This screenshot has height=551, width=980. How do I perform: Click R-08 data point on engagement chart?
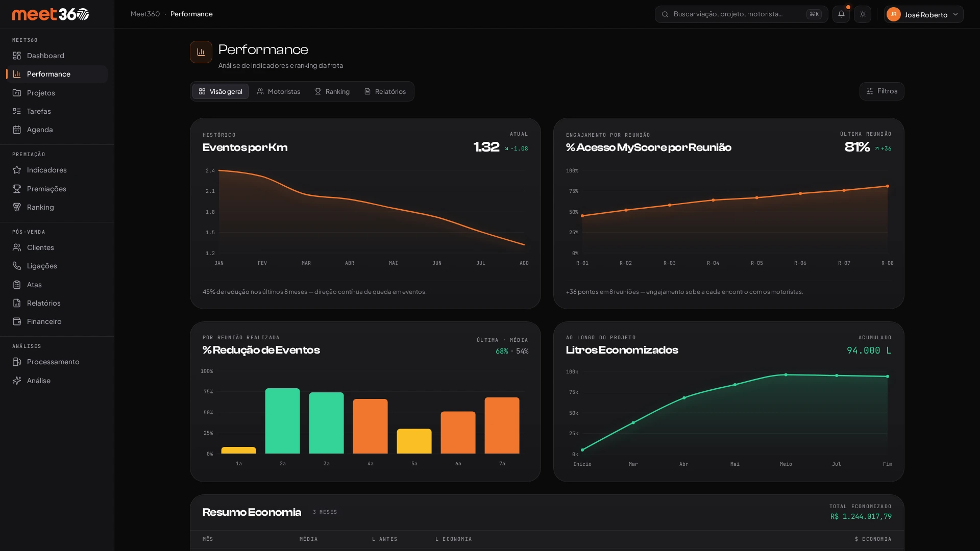pos(888,186)
